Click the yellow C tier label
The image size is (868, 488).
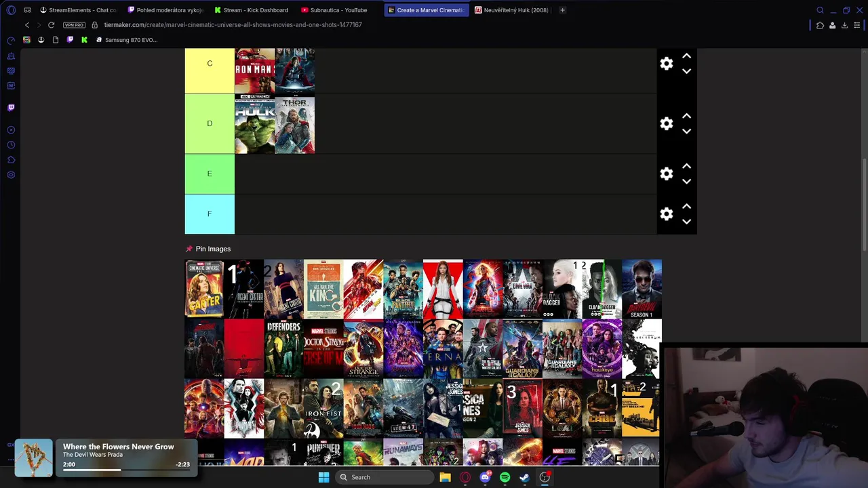coord(210,70)
